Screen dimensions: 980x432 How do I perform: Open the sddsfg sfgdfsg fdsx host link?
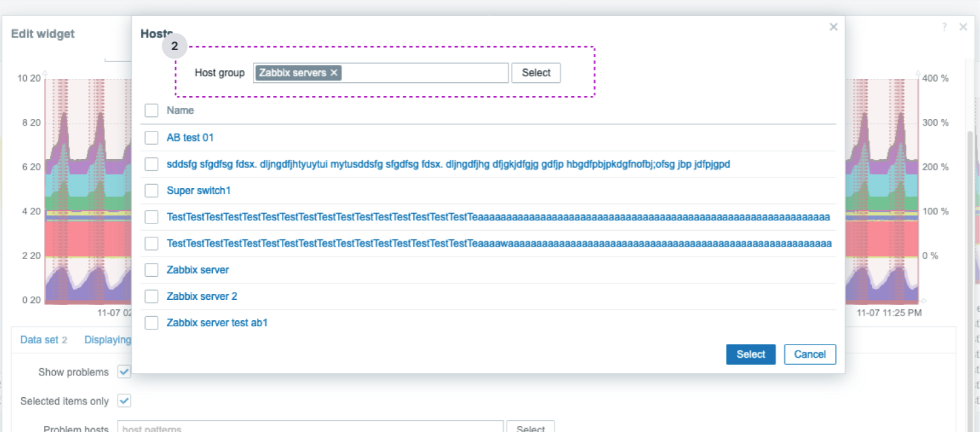449,164
